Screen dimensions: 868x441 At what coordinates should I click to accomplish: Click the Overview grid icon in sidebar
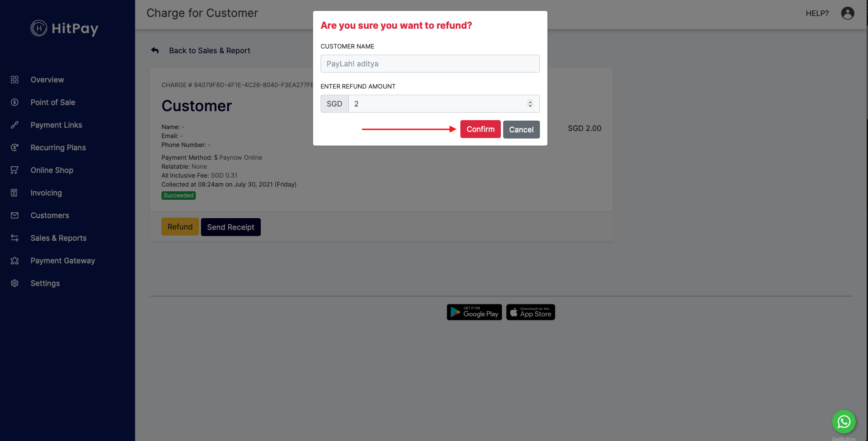point(15,80)
